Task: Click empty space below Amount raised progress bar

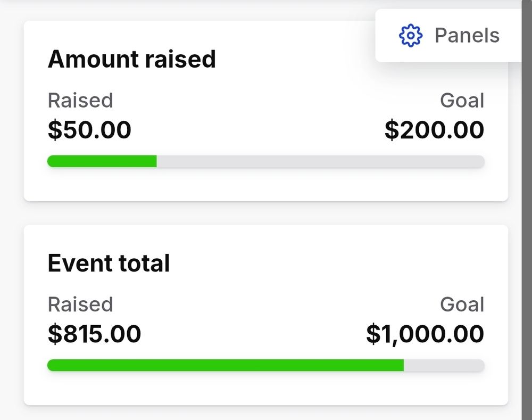Action: (265, 184)
